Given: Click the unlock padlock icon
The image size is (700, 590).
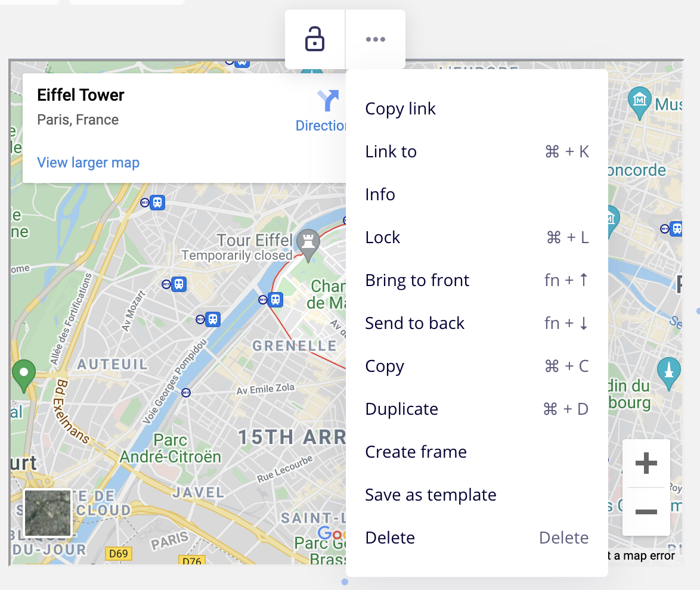Looking at the screenshot, I should tap(315, 39).
